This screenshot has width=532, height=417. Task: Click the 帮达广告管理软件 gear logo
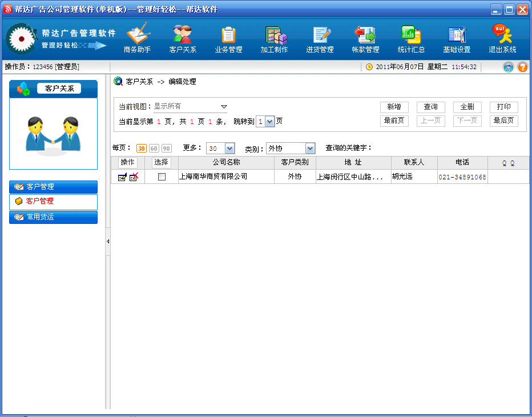click(x=22, y=38)
